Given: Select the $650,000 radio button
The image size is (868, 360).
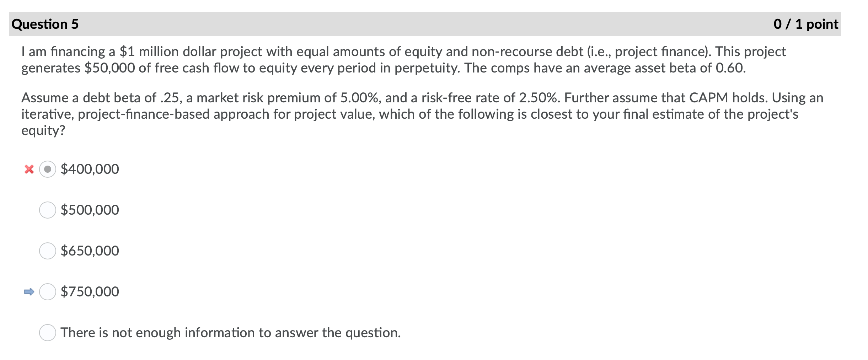Looking at the screenshot, I should tap(48, 251).
